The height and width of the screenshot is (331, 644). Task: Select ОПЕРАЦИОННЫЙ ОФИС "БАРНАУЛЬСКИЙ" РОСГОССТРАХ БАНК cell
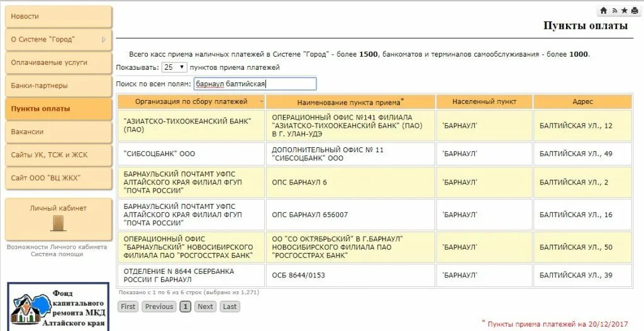[191, 247]
